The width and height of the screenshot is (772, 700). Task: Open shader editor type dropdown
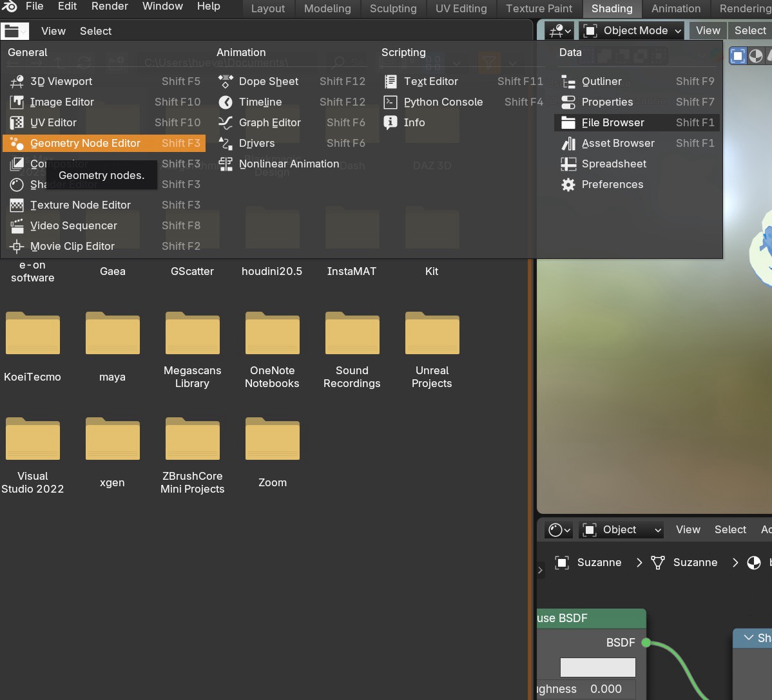(559, 530)
